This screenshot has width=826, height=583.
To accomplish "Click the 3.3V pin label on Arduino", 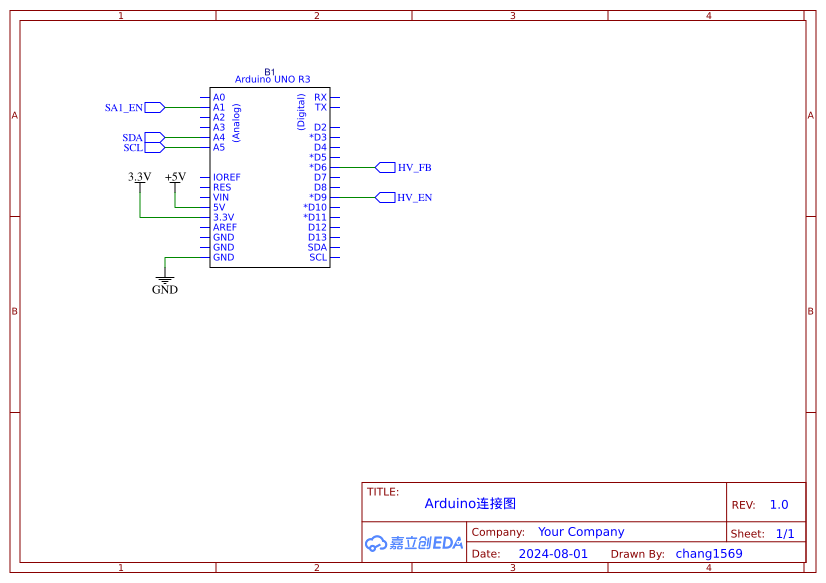I will tap(223, 218).
